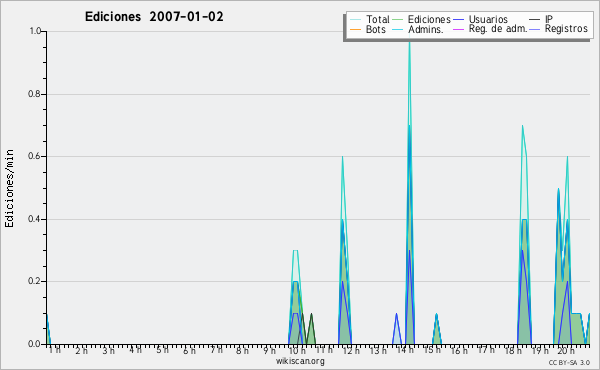The width and height of the screenshot is (600, 370).
Task: Click the 1.0 y-axis value label
Action: pos(35,31)
